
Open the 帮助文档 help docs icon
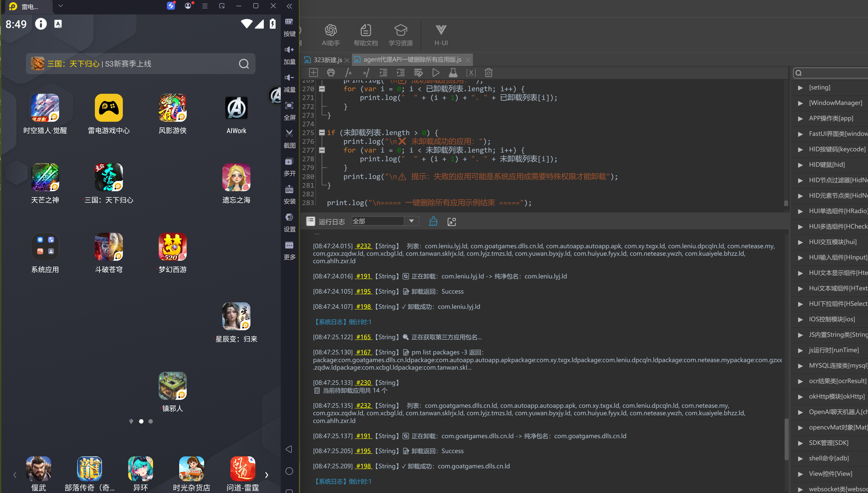point(365,35)
